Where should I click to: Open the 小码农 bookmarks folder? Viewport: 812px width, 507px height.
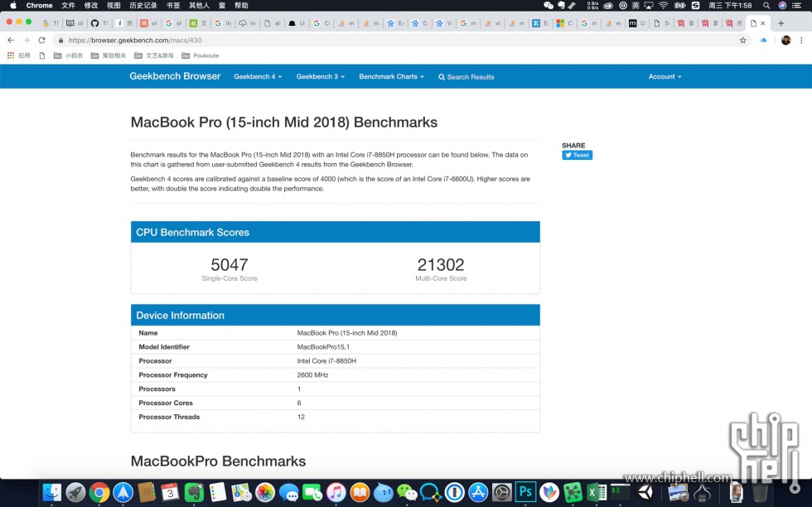point(68,56)
